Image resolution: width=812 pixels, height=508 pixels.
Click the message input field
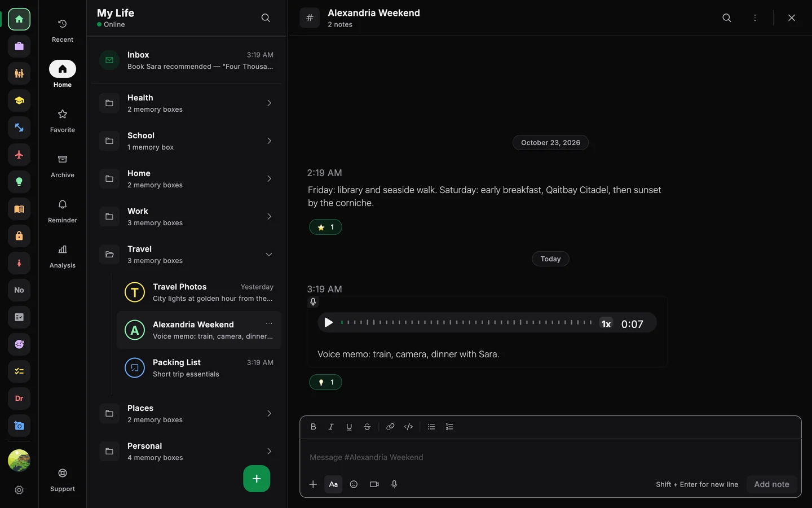(550, 457)
